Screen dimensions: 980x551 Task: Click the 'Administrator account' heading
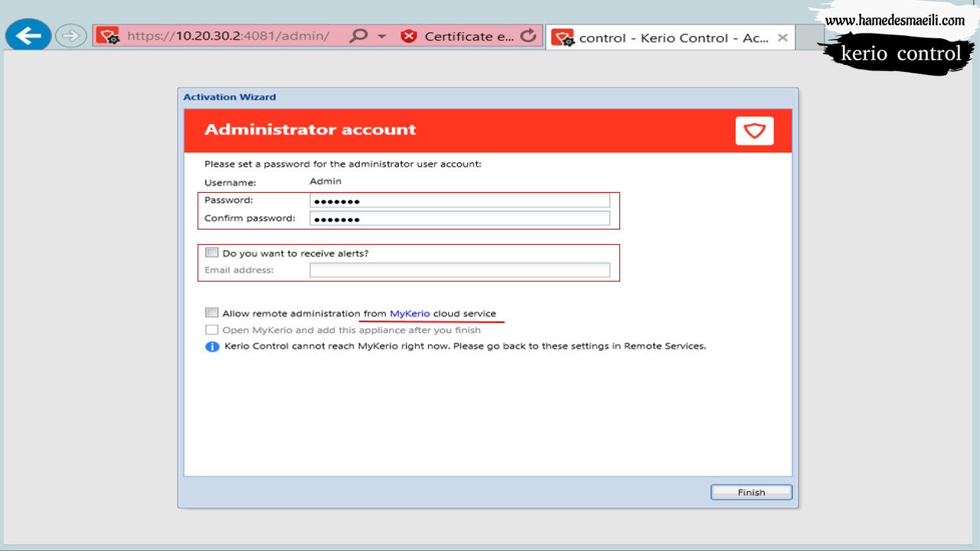310,129
